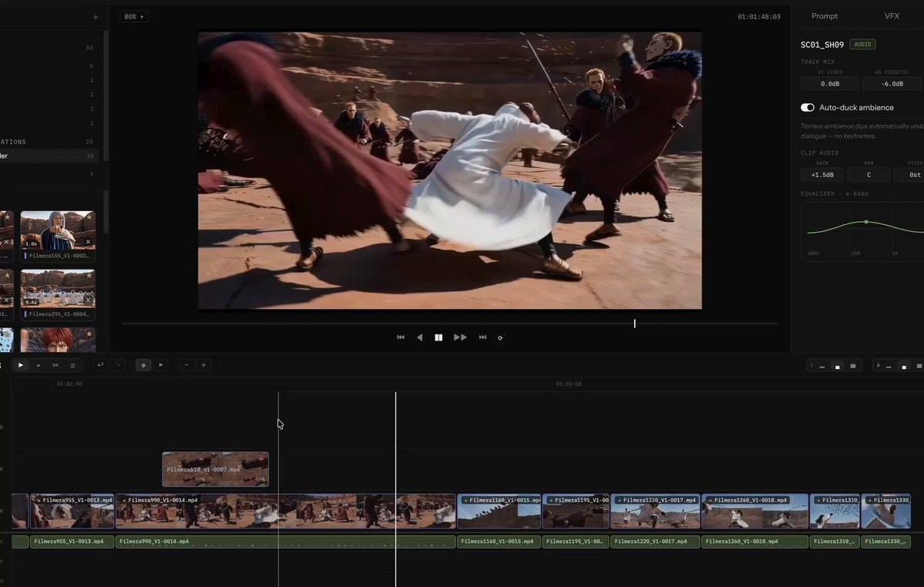The width and height of the screenshot is (924, 587).
Task: Edit the pan value C
Action: (869, 175)
